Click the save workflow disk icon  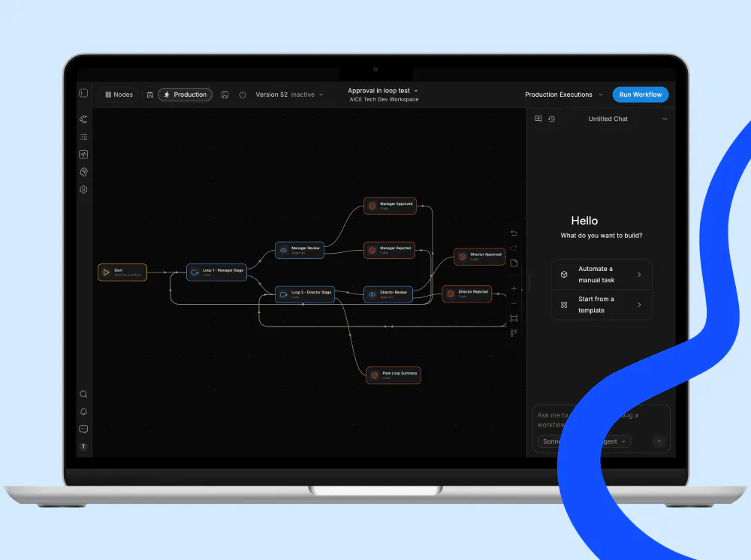225,95
